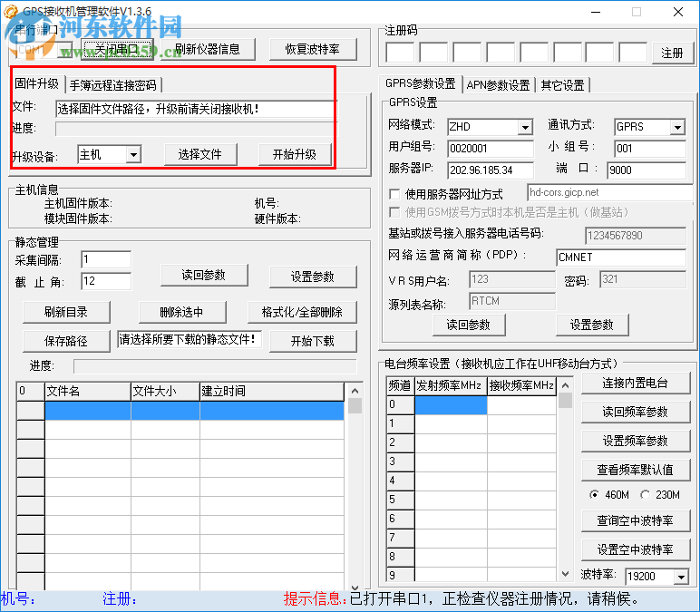This screenshot has height=612, width=700.
Task: Click 读回频率参数 button
Action: tap(636, 412)
